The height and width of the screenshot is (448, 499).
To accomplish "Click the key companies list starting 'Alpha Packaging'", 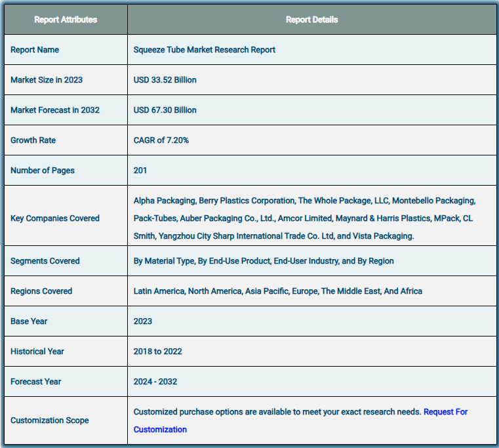I will tap(304, 218).
